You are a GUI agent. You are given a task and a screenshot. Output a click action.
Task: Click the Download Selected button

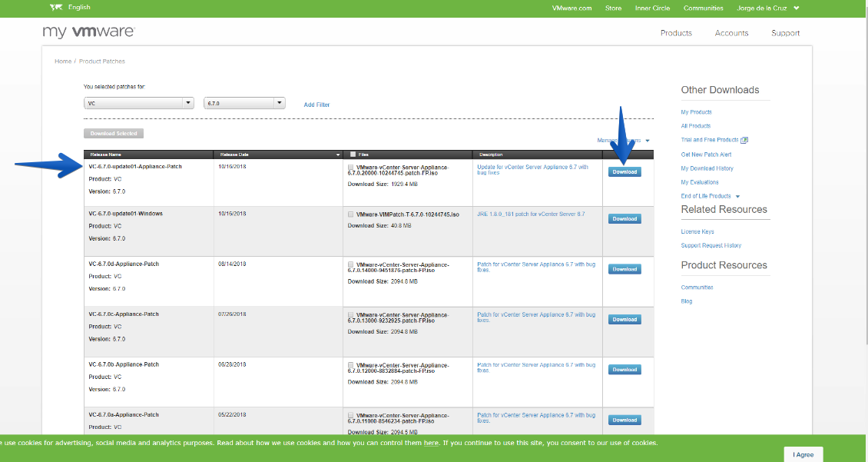(x=114, y=134)
